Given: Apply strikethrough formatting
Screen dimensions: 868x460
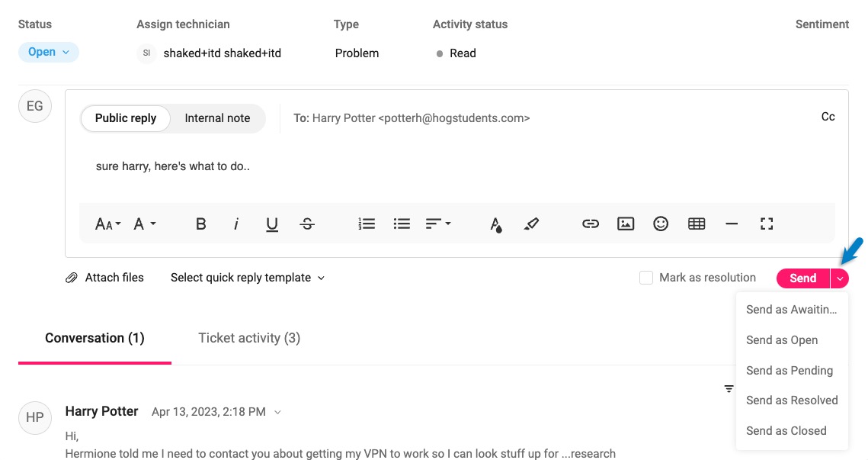Looking at the screenshot, I should pyautogui.click(x=307, y=224).
